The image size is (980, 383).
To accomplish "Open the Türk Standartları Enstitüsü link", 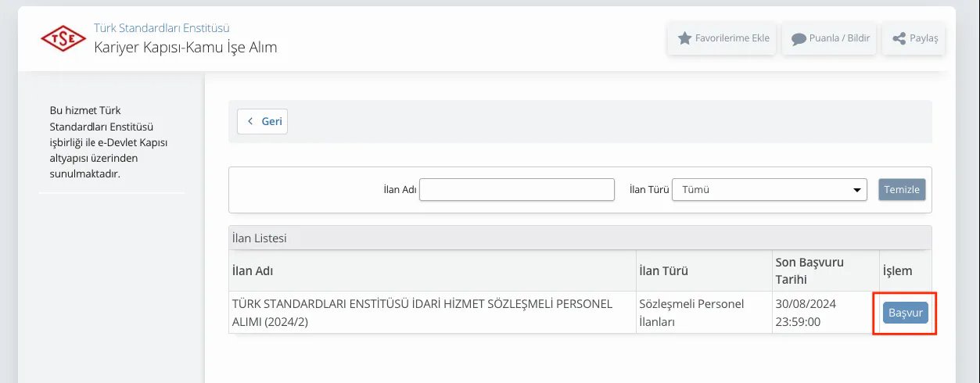I will point(161,28).
